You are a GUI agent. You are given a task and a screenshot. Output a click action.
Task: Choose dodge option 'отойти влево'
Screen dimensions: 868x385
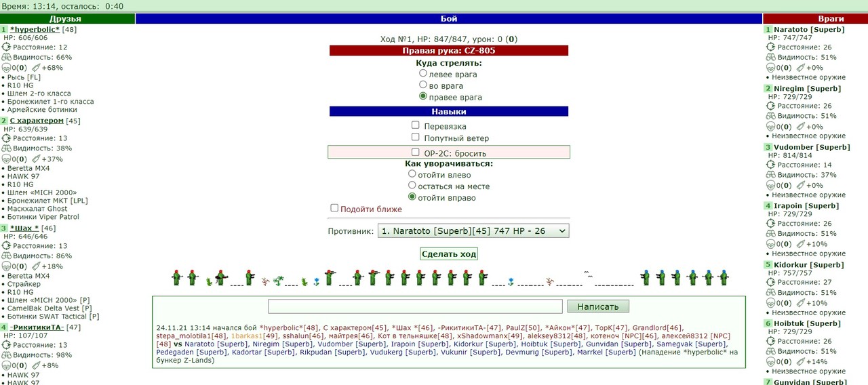tap(412, 174)
